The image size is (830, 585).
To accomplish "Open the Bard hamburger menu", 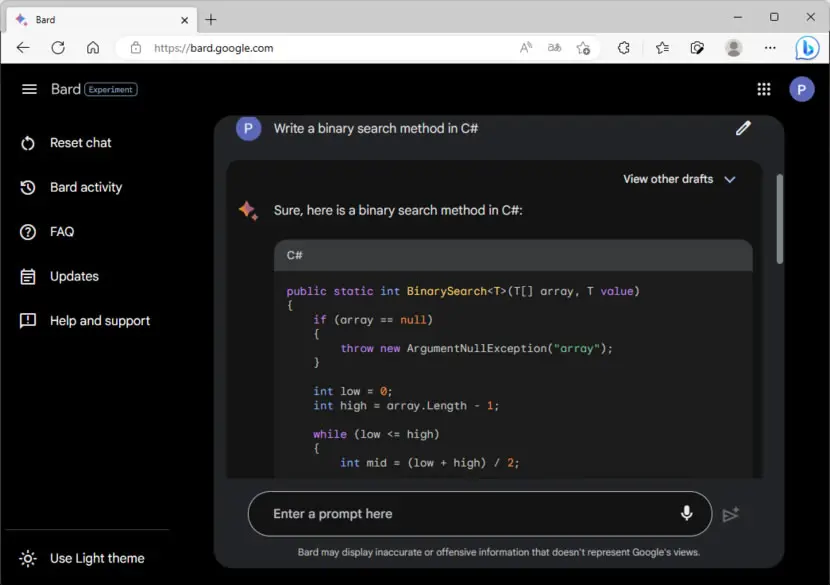I will click(x=29, y=89).
